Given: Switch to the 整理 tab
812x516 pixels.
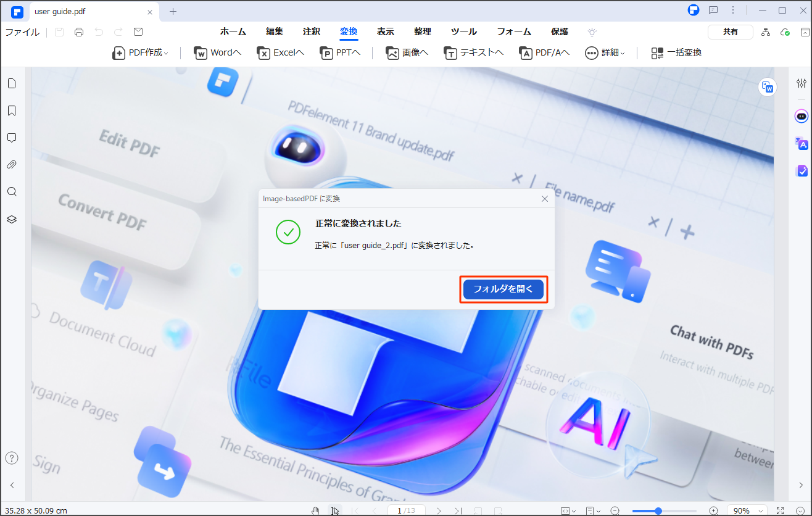Looking at the screenshot, I should [423, 32].
